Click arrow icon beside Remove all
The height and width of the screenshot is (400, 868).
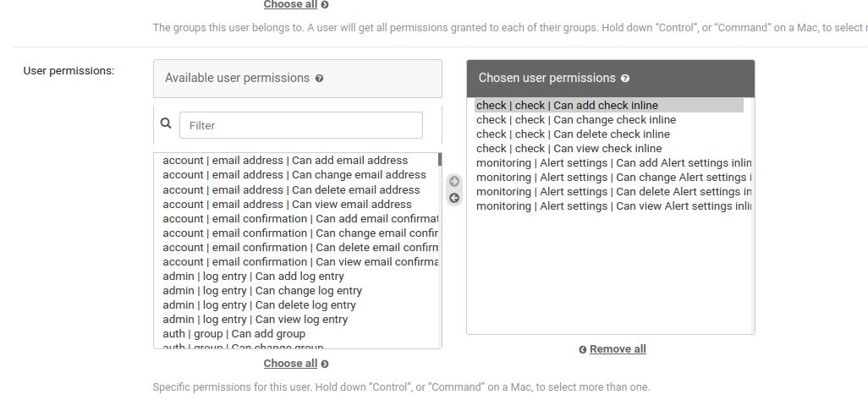point(583,349)
